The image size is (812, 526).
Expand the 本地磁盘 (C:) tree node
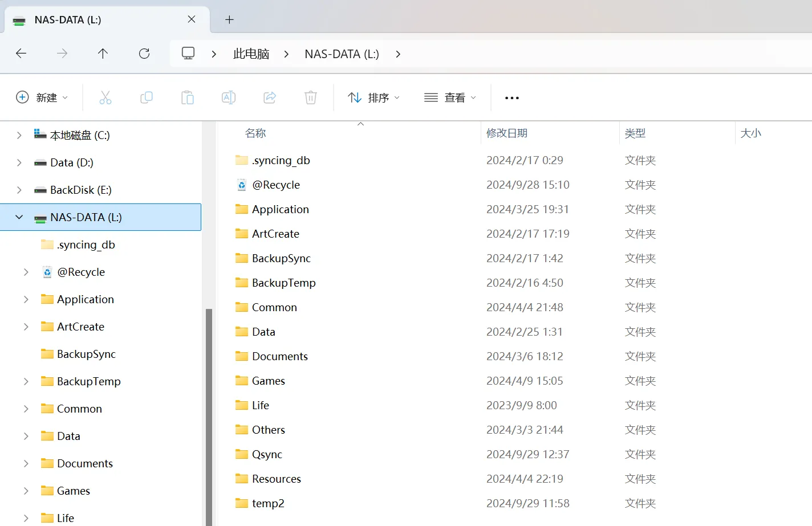tap(19, 135)
